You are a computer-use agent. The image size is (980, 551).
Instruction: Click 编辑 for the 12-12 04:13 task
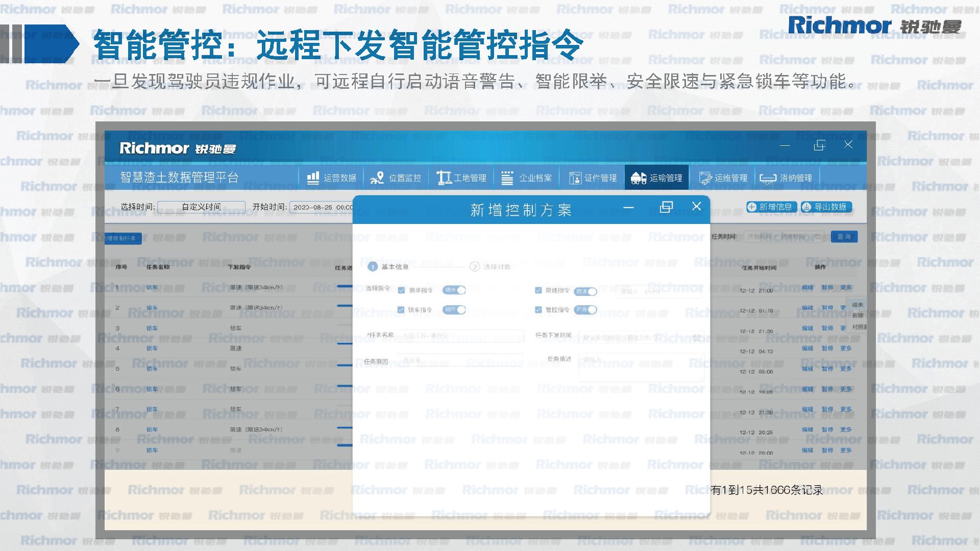pos(807,348)
